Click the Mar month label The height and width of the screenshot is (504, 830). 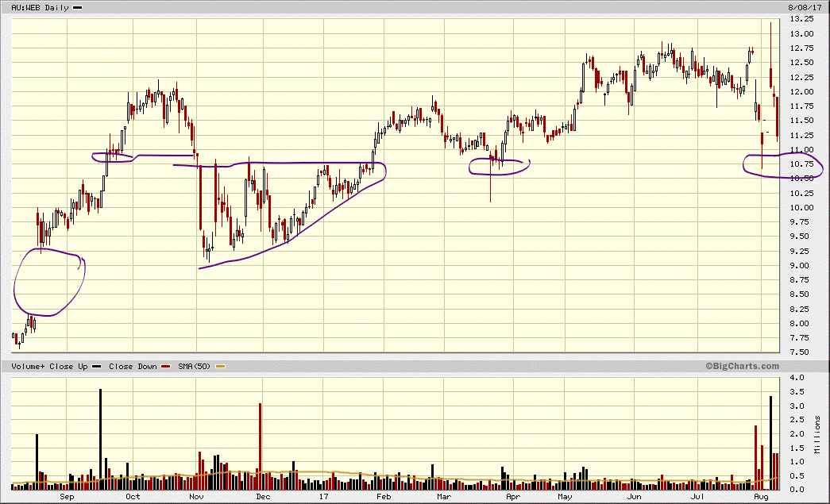(444, 496)
